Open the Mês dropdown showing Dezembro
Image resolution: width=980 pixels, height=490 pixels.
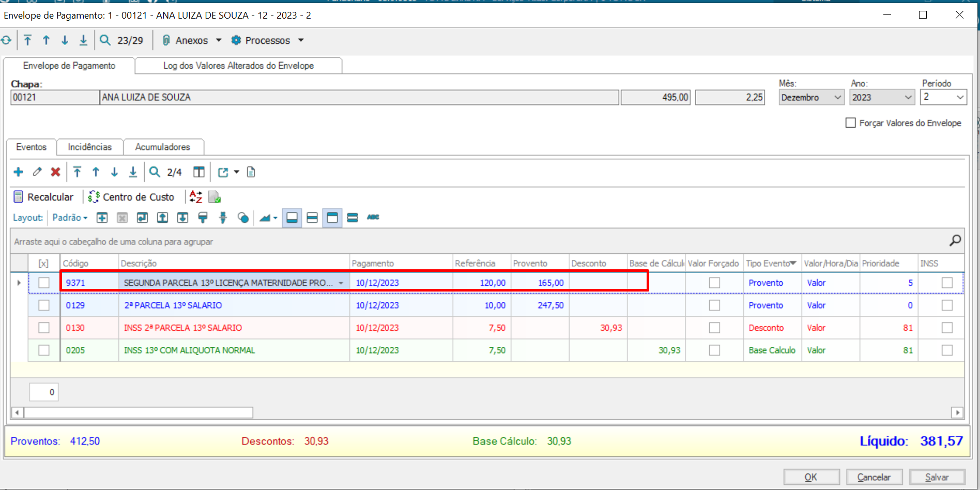tap(838, 97)
